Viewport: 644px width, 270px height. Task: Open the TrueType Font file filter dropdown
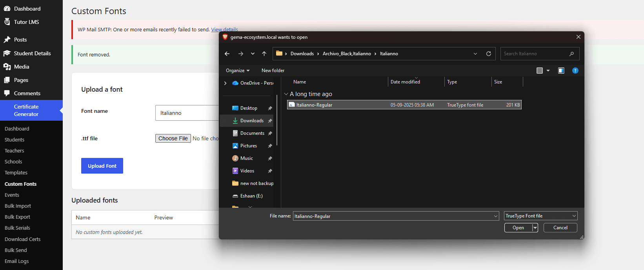pyautogui.click(x=540, y=216)
